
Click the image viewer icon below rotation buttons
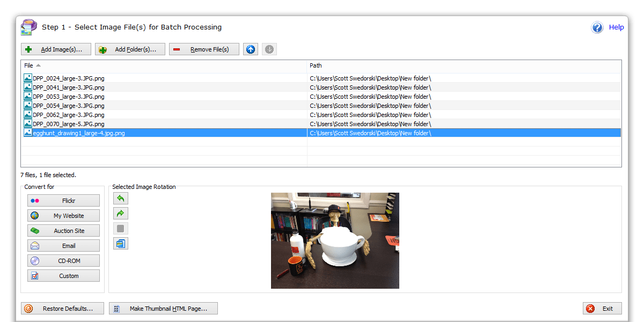121,244
